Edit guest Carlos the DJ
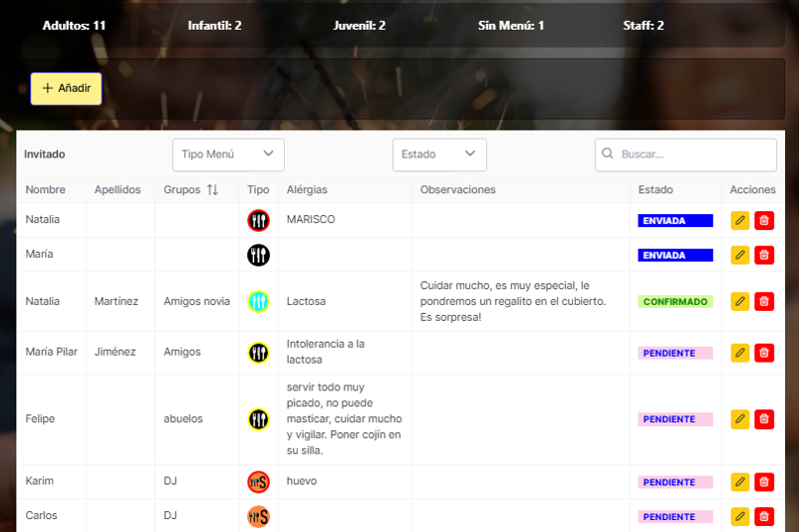The height and width of the screenshot is (532, 799). click(x=740, y=516)
